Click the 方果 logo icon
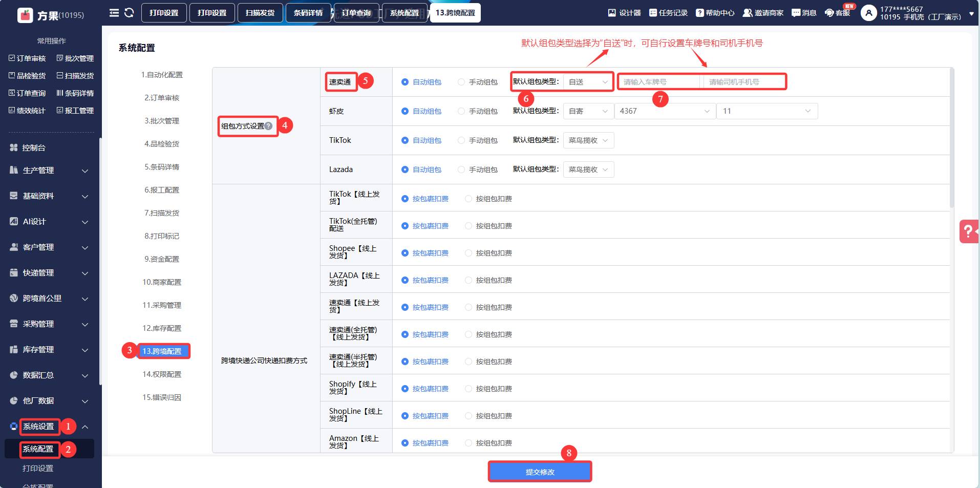This screenshot has height=488, width=980. coord(25,15)
